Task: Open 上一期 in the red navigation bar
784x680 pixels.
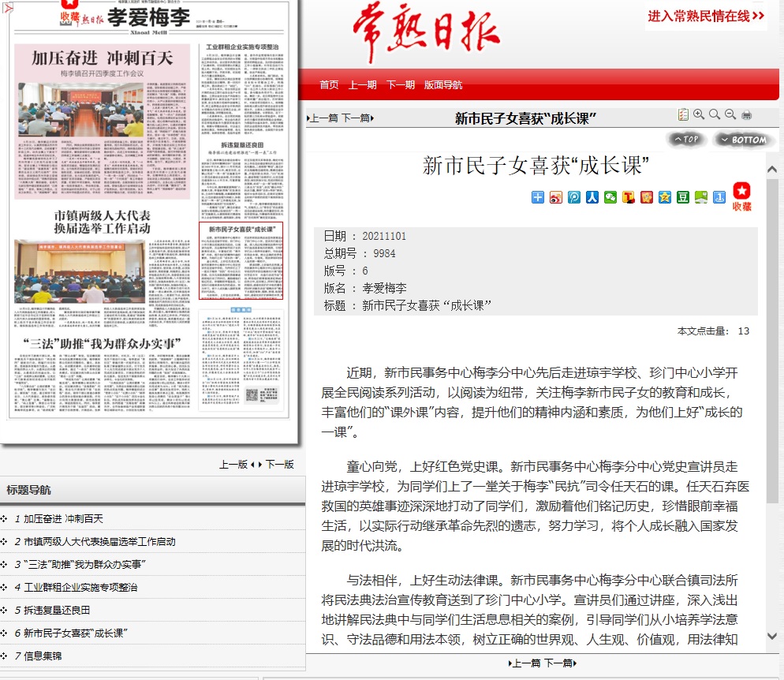Action: click(x=363, y=85)
